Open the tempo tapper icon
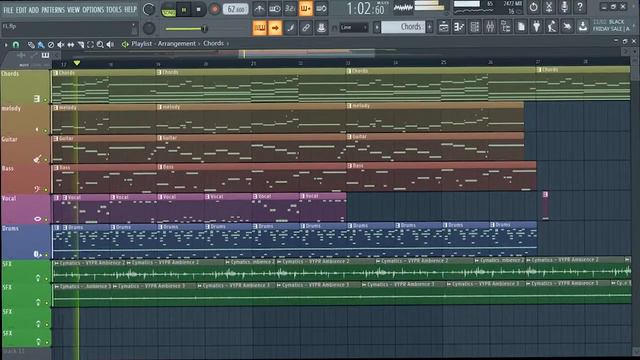Viewport: 640px width, 360px height. pos(552,27)
